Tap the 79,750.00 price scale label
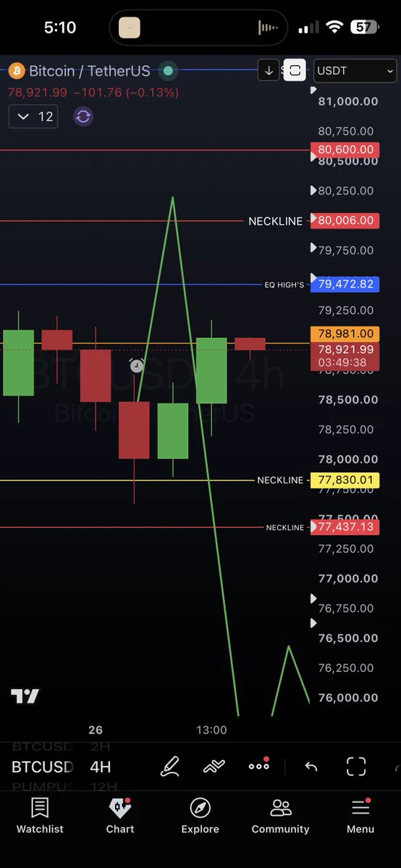The height and width of the screenshot is (868, 401). click(x=346, y=250)
